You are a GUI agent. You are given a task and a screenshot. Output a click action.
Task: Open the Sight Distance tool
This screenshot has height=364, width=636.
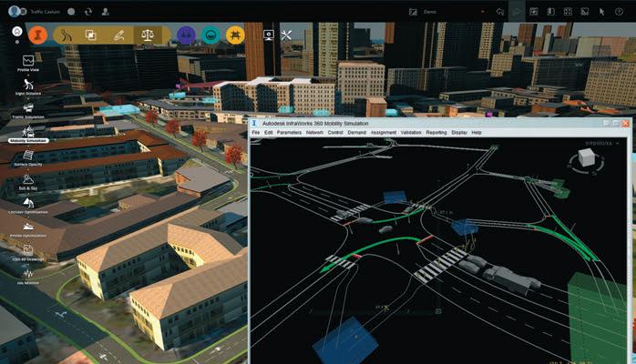coord(28,86)
